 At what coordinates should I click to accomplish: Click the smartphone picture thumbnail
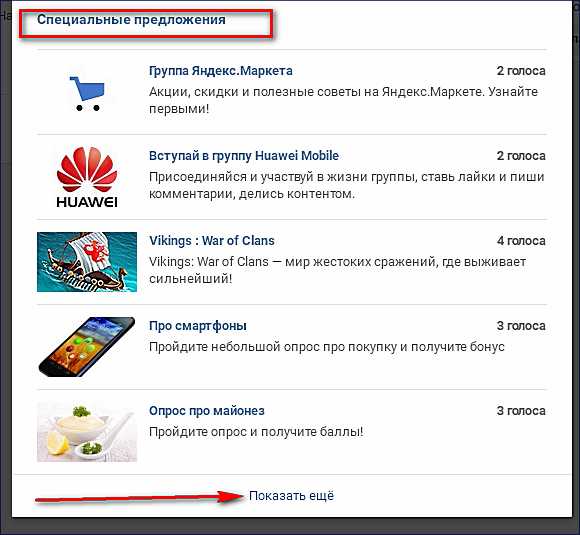click(87, 347)
